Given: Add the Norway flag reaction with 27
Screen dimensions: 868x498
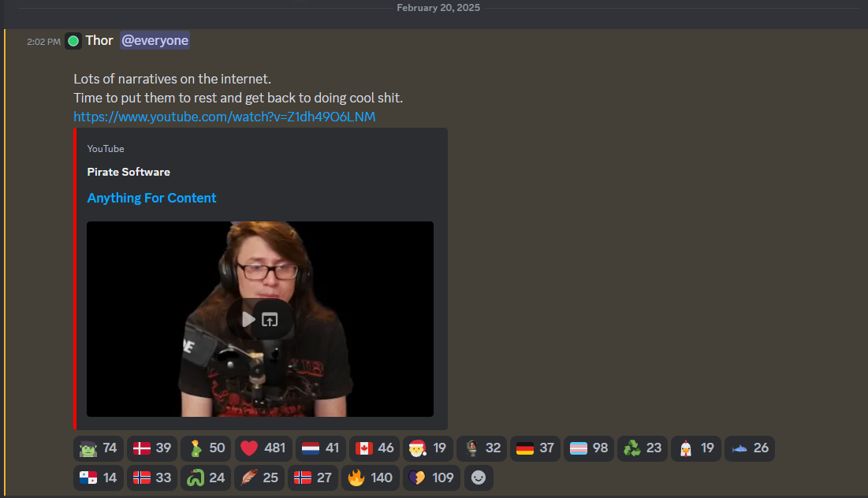Looking at the screenshot, I should pyautogui.click(x=313, y=478).
